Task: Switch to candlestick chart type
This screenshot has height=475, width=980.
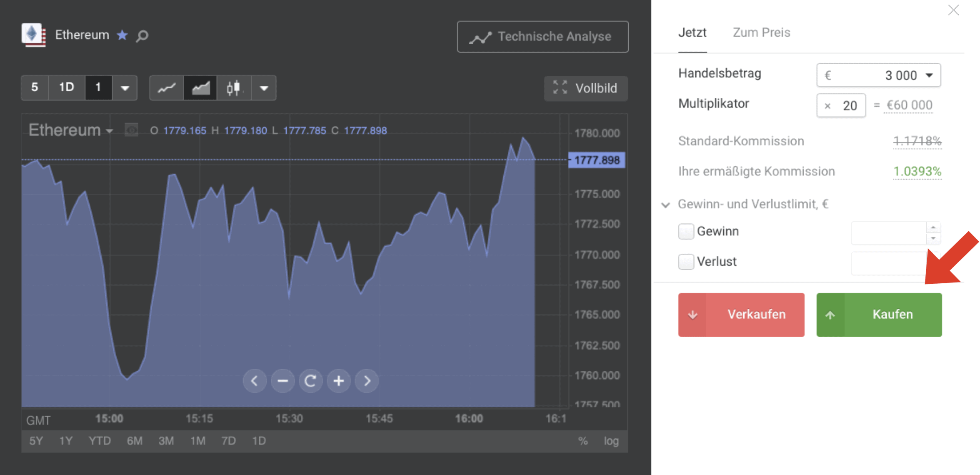Action: click(x=234, y=88)
